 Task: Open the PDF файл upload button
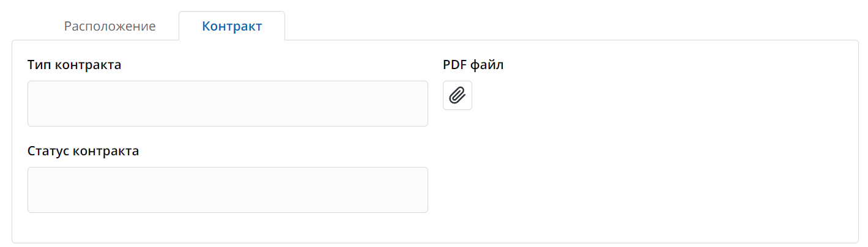click(457, 95)
